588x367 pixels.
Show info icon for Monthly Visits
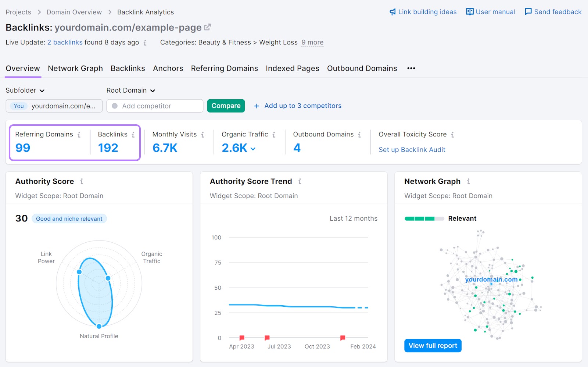(202, 135)
